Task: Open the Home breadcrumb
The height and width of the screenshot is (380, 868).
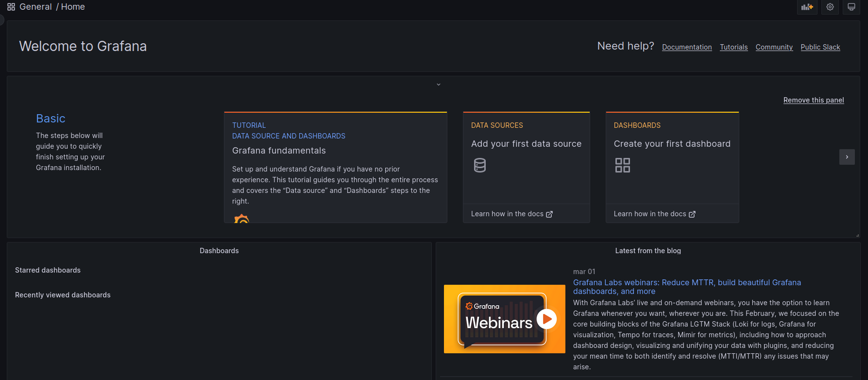Action: pos(73,7)
